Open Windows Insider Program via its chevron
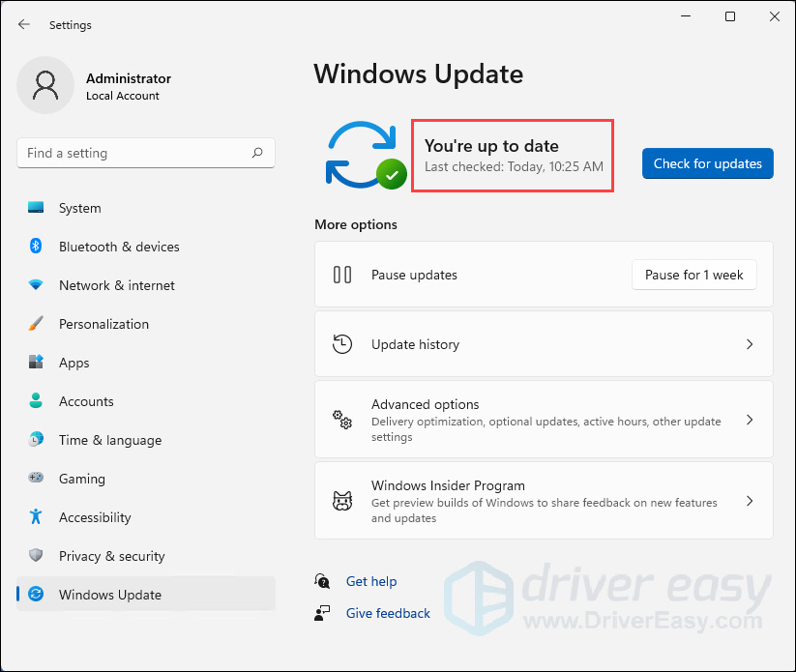 [x=750, y=501]
